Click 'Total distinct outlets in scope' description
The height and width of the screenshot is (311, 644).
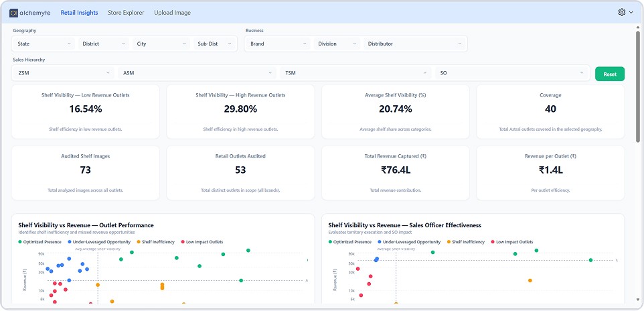[x=241, y=190]
